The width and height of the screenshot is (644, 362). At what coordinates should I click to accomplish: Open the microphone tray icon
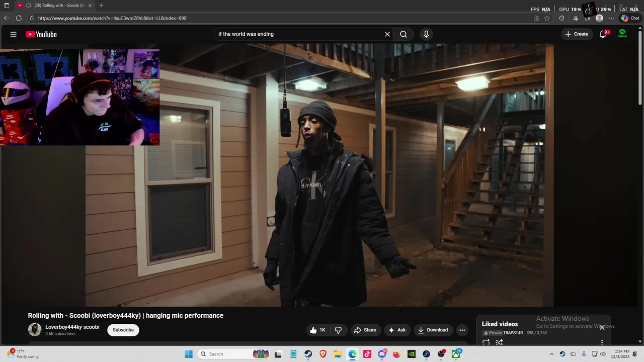point(584,354)
